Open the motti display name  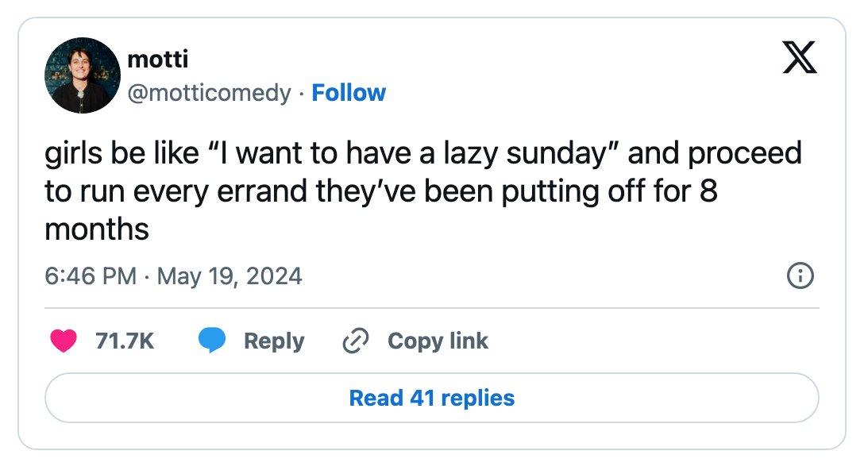pos(158,59)
